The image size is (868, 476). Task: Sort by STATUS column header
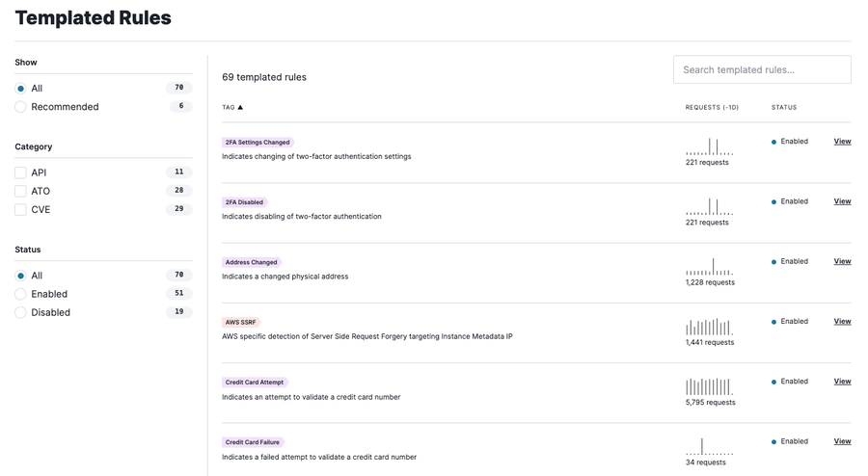coord(784,107)
